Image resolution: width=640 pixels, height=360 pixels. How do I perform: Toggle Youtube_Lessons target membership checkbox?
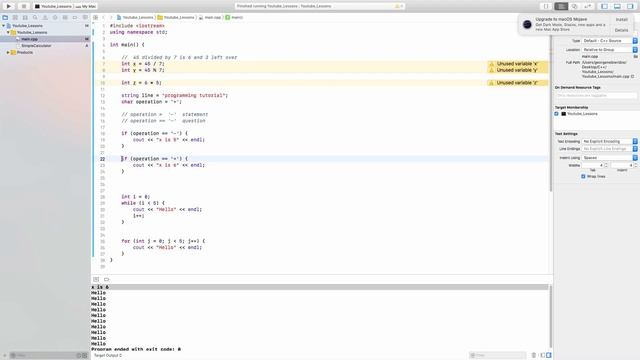(x=556, y=114)
